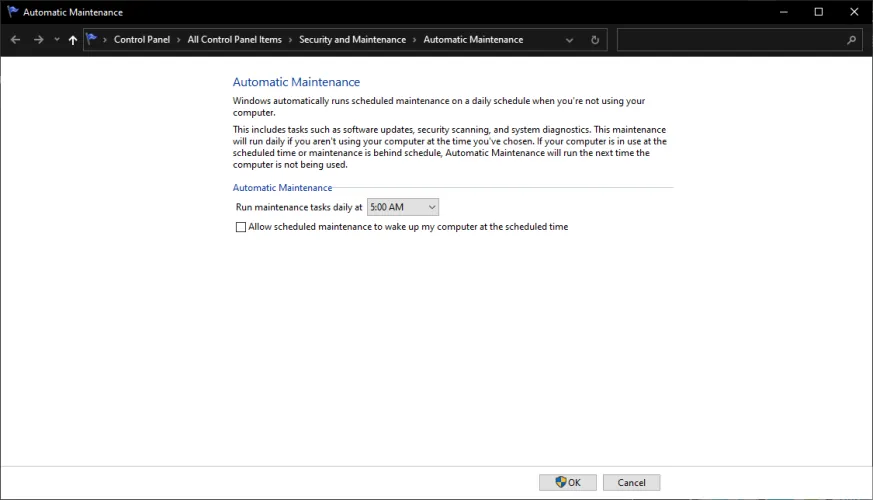Open the Recent locations chevron
This screenshot has width=873, height=500.
(57, 40)
